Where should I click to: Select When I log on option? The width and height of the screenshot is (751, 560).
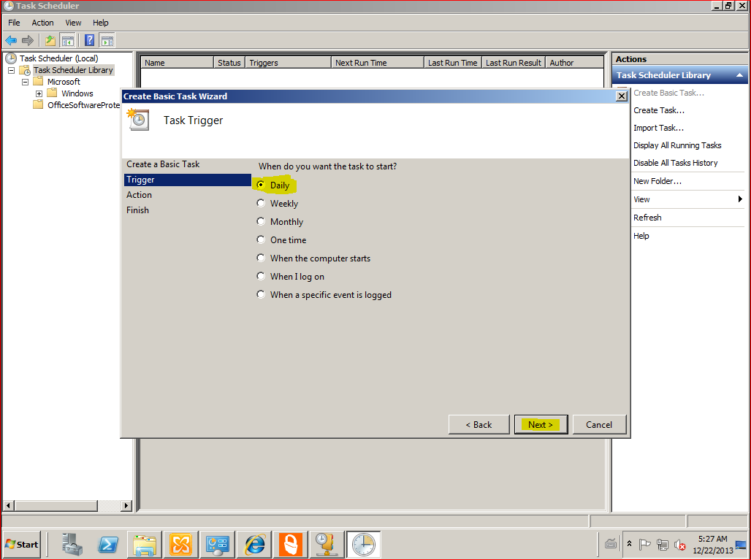pyautogui.click(x=291, y=276)
